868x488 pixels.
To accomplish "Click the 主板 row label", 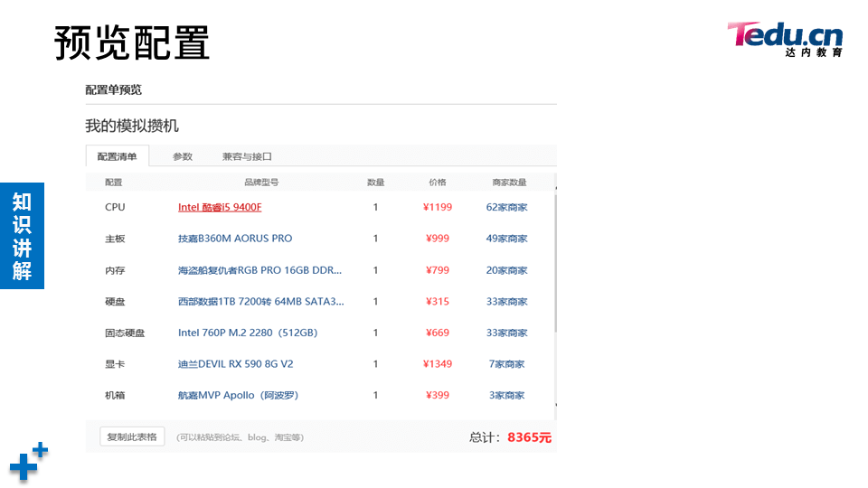I will 115,239.
